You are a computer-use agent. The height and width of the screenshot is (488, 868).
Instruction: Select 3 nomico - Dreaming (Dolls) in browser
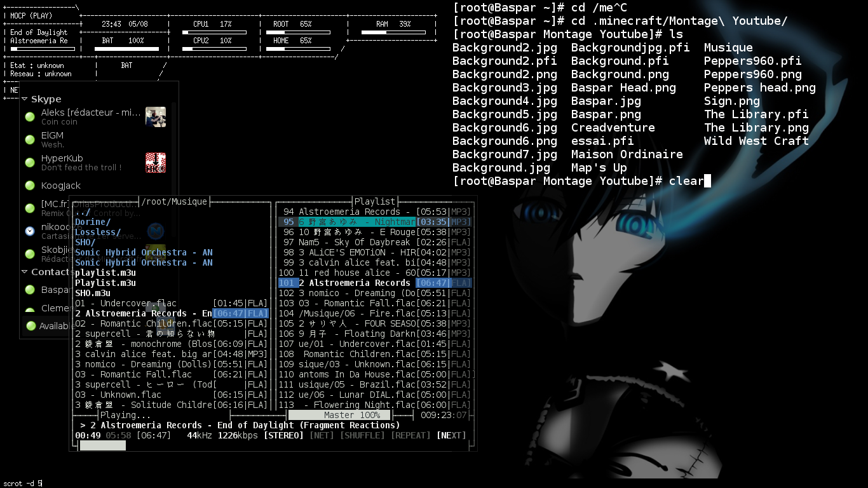click(x=172, y=364)
